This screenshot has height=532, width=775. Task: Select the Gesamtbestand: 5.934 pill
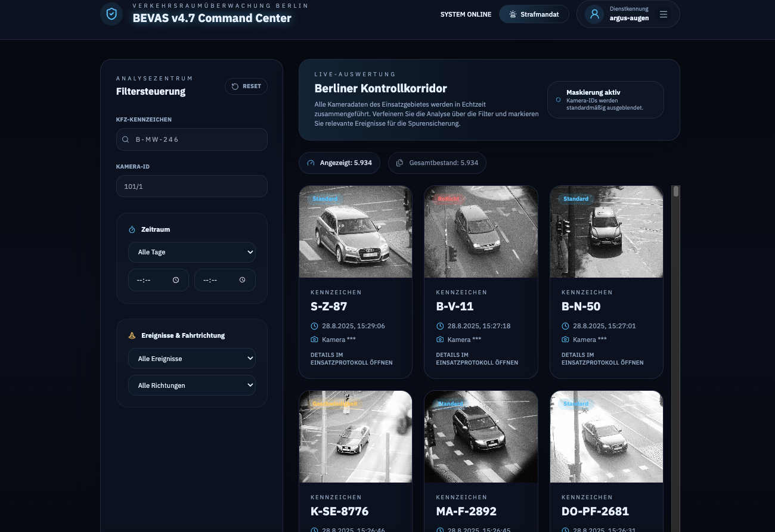tap(437, 163)
